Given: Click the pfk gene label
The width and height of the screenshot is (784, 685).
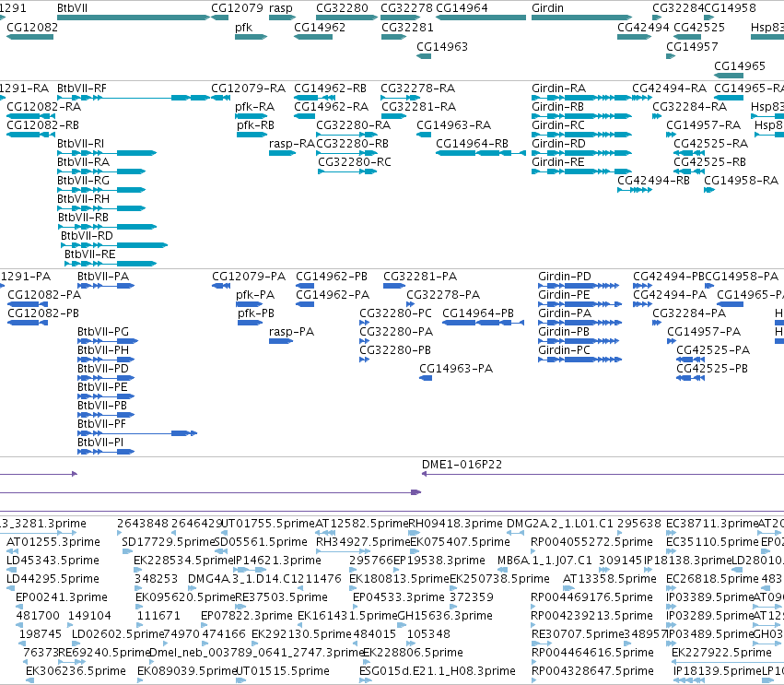Looking at the screenshot, I should (243, 27).
